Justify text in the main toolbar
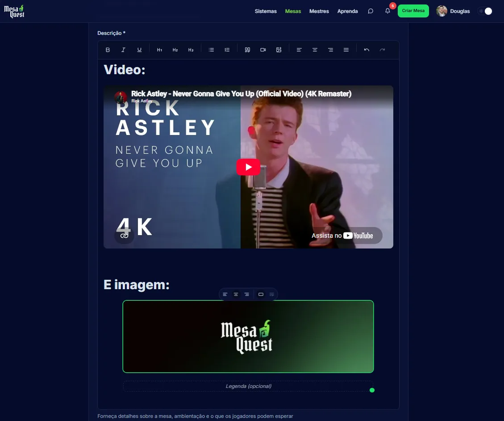This screenshot has width=504, height=421. click(x=346, y=50)
